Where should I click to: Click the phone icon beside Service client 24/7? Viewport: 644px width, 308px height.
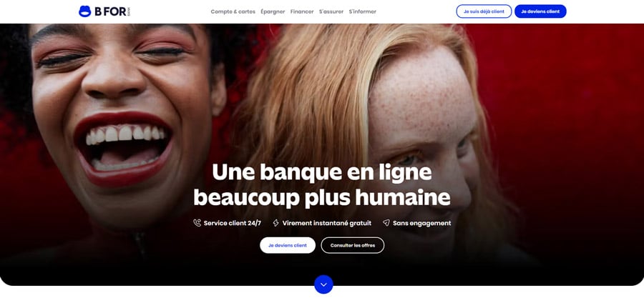(x=197, y=223)
